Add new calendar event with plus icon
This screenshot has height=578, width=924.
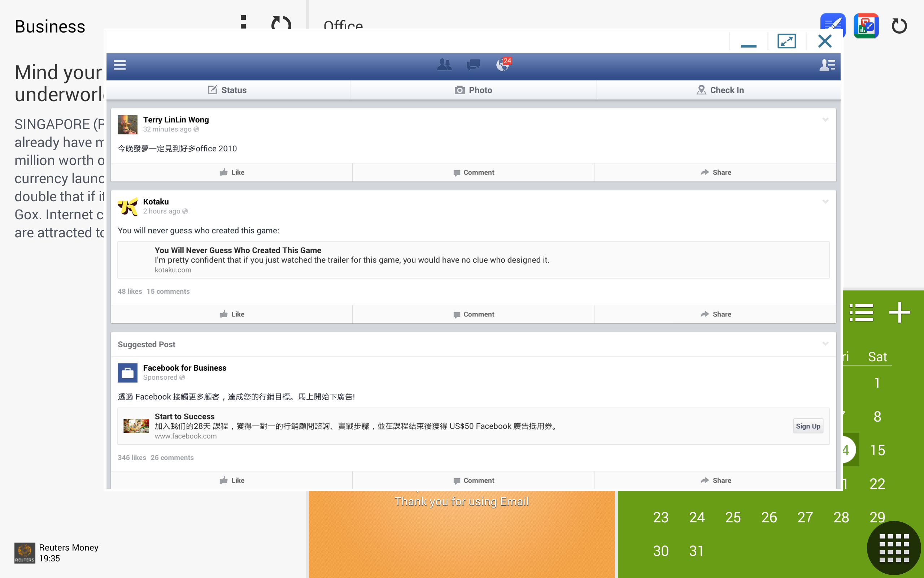899,313
